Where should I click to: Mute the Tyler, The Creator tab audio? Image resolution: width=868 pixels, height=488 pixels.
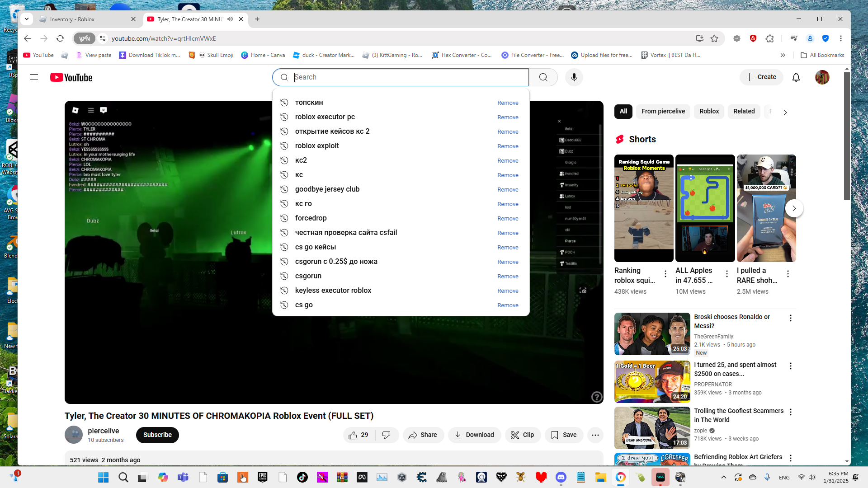pyautogui.click(x=230, y=19)
